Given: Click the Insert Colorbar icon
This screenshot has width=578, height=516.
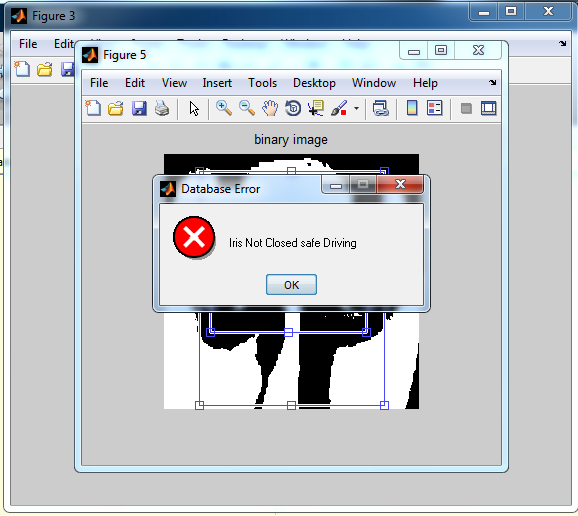Looking at the screenshot, I should [x=412, y=108].
